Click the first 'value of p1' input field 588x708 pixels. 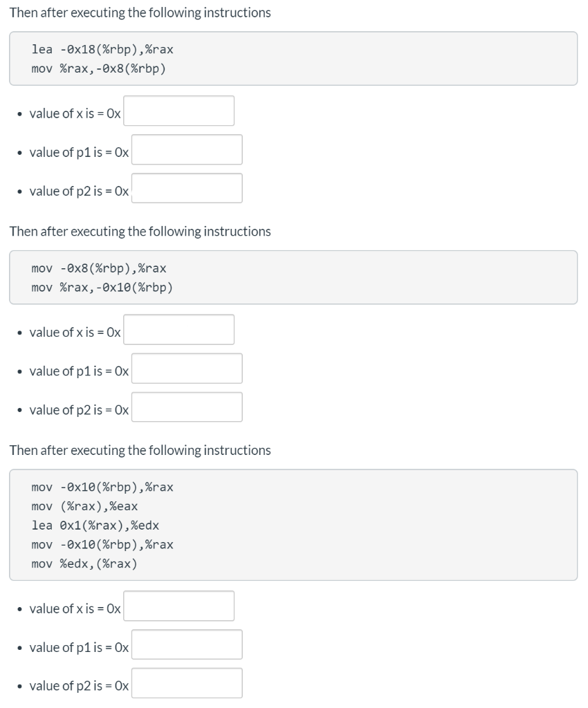click(x=187, y=150)
